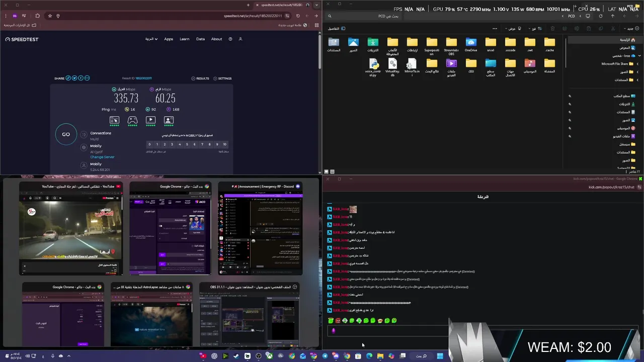
Task: Start a new test with GO button
Action: click(66, 134)
